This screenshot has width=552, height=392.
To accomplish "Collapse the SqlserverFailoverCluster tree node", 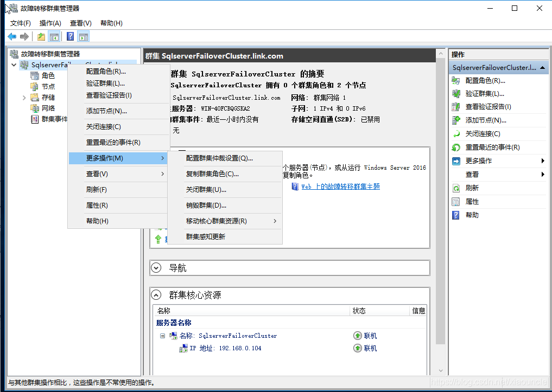I will point(14,65).
